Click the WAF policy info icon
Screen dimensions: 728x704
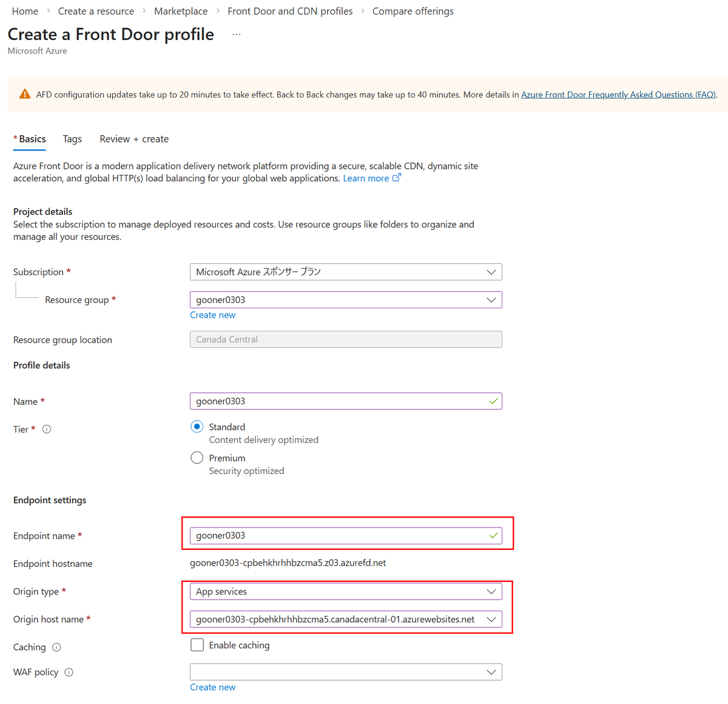[x=69, y=672]
